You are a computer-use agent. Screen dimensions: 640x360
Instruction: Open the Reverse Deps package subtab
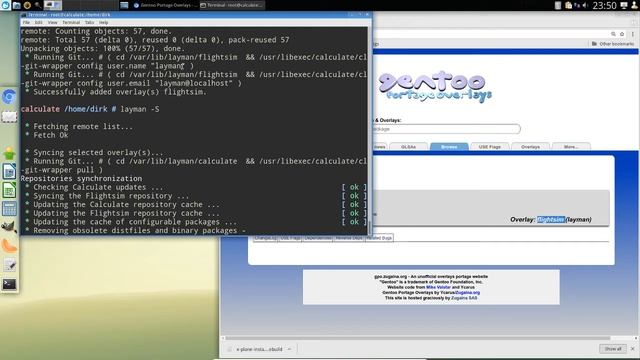pyautogui.click(x=349, y=238)
